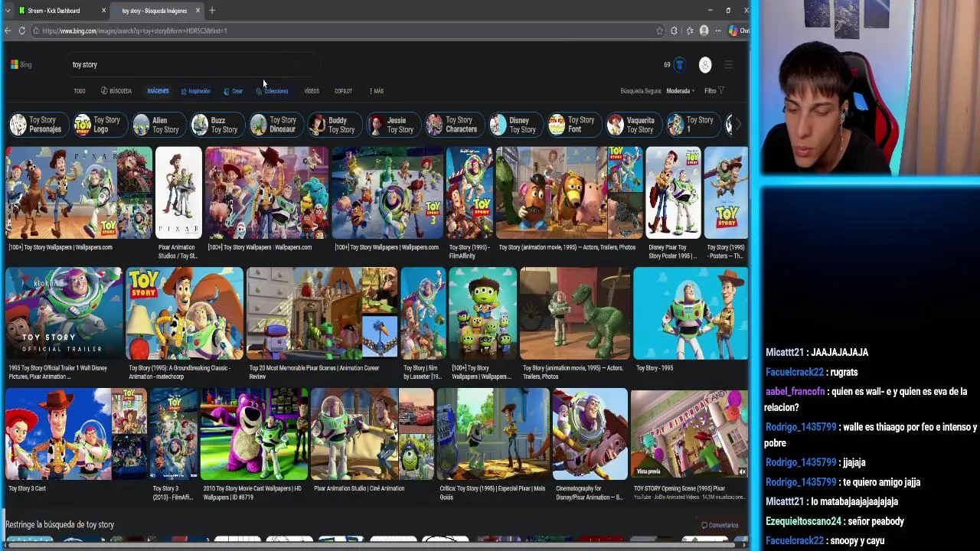Bookmark page with star icon
This screenshot has width=980, height=551.
click(659, 31)
